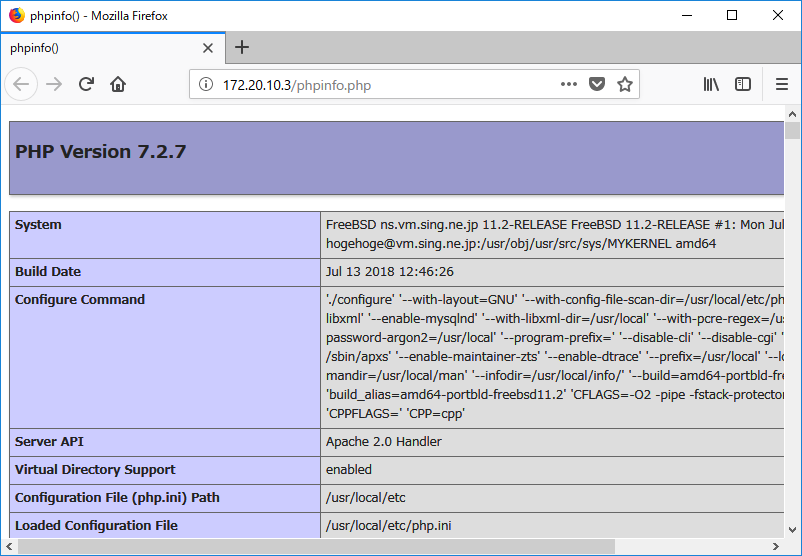The height and width of the screenshot is (556, 802).
Task: Click horizontal scrollbar left arrow
Action: tap(9, 546)
